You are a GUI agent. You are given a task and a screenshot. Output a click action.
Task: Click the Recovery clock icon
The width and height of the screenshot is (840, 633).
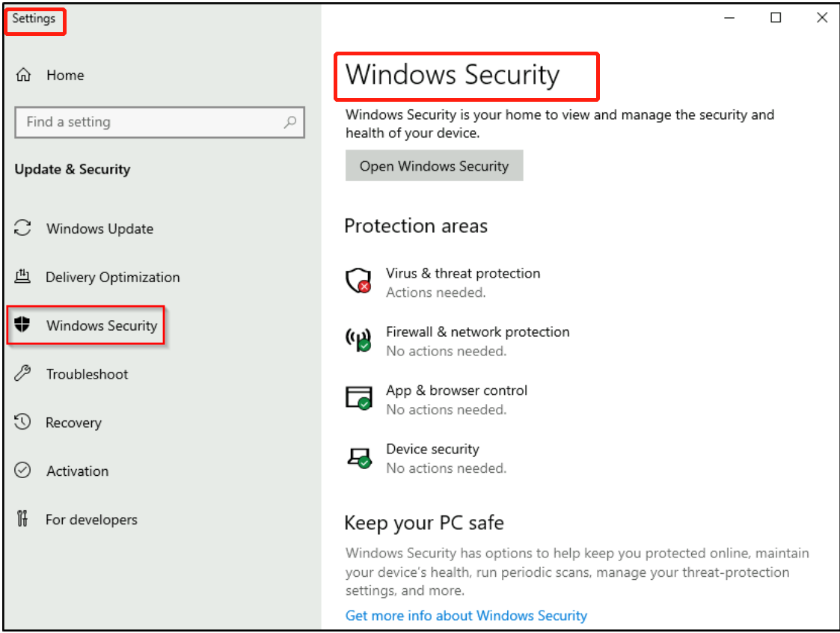pos(23,422)
